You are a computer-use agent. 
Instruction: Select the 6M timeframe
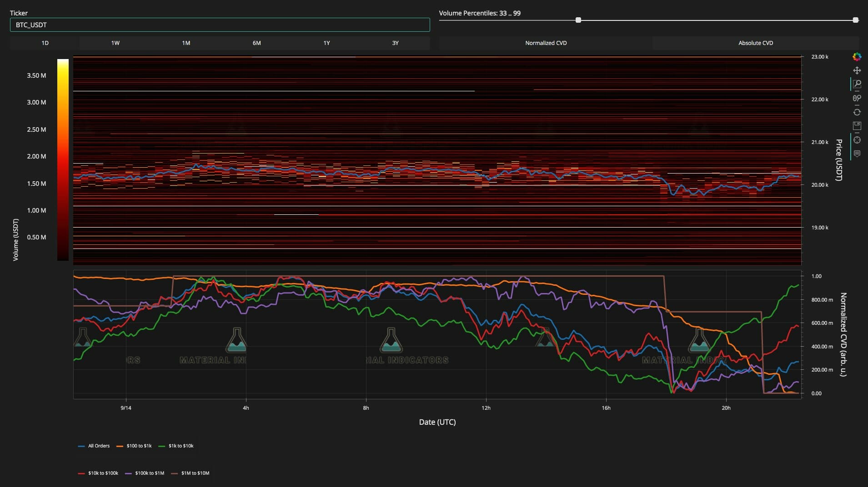click(x=256, y=43)
